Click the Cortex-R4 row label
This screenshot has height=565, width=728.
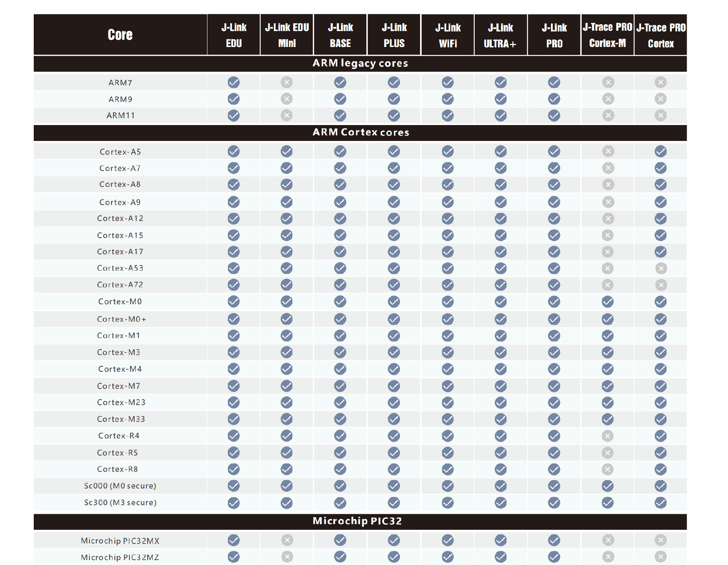(x=119, y=436)
